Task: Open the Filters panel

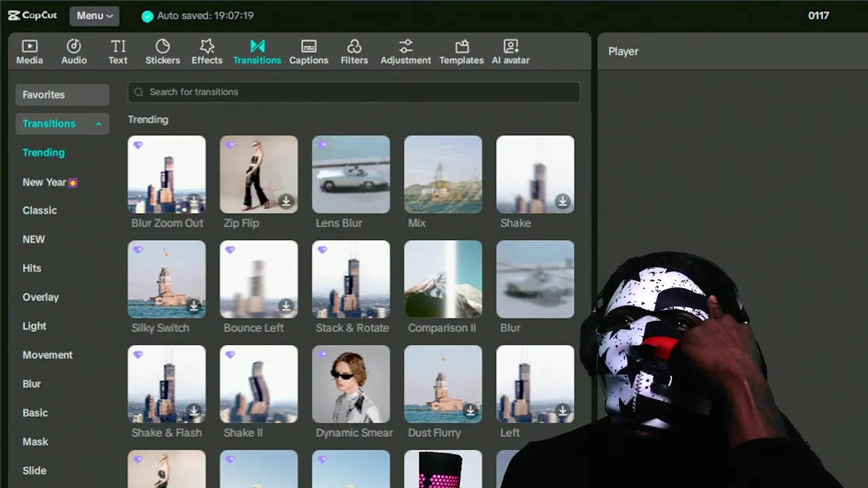Action: (354, 52)
